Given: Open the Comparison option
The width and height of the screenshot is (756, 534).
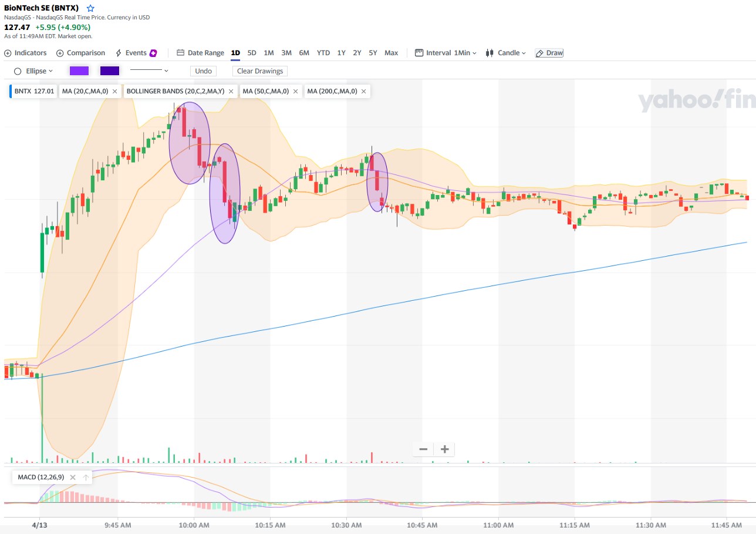Looking at the screenshot, I should pos(80,53).
